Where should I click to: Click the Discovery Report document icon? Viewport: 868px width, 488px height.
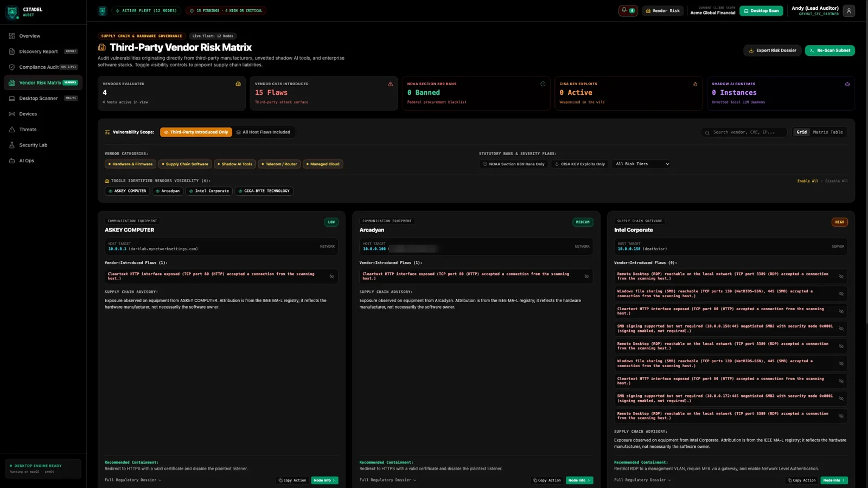click(12, 52)
